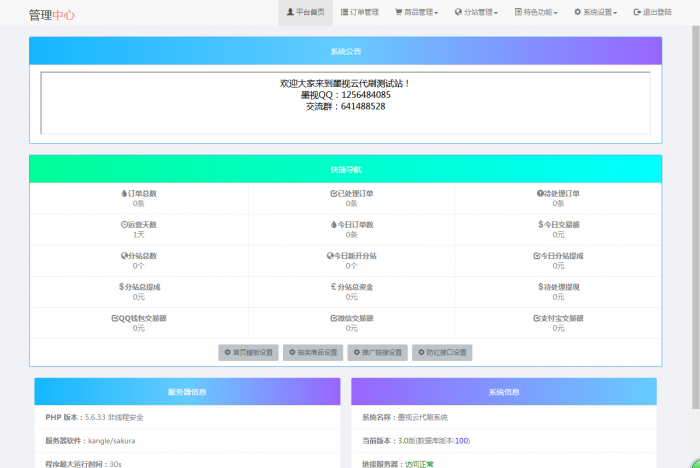This screenshot has width=700, height=468.
Task: Click the 管理中心 site logo
Action: point(51,15)
